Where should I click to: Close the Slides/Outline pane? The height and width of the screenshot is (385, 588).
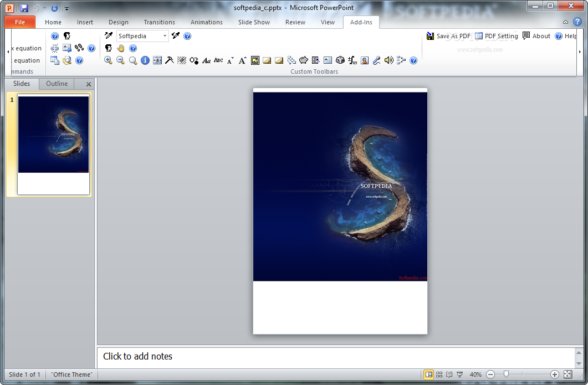coord(89,84)
